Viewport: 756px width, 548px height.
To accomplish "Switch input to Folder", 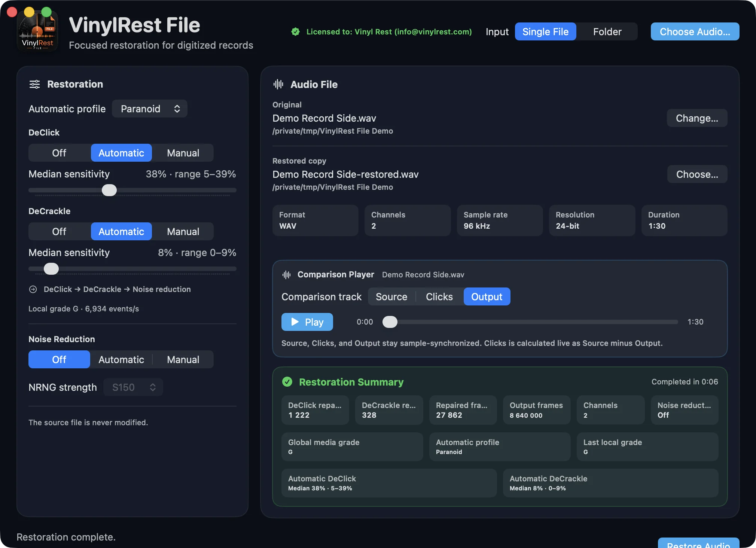I will click(x=607, y=31).
